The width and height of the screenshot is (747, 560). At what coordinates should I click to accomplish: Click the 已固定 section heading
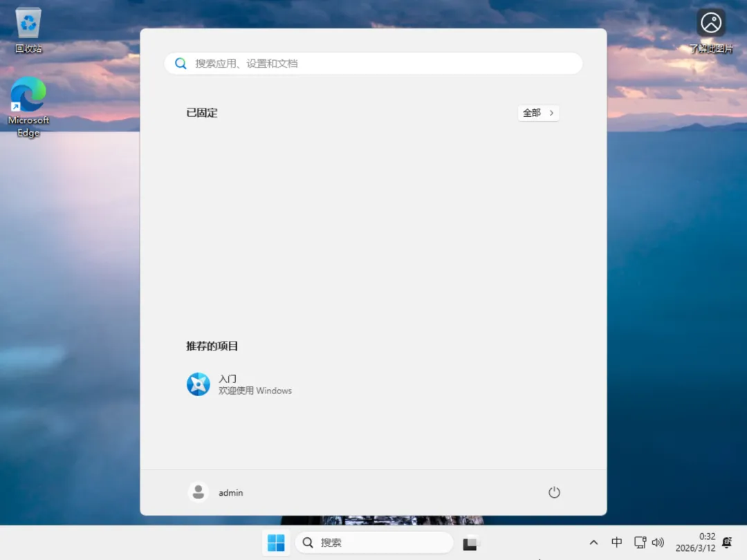coord(202,113)
